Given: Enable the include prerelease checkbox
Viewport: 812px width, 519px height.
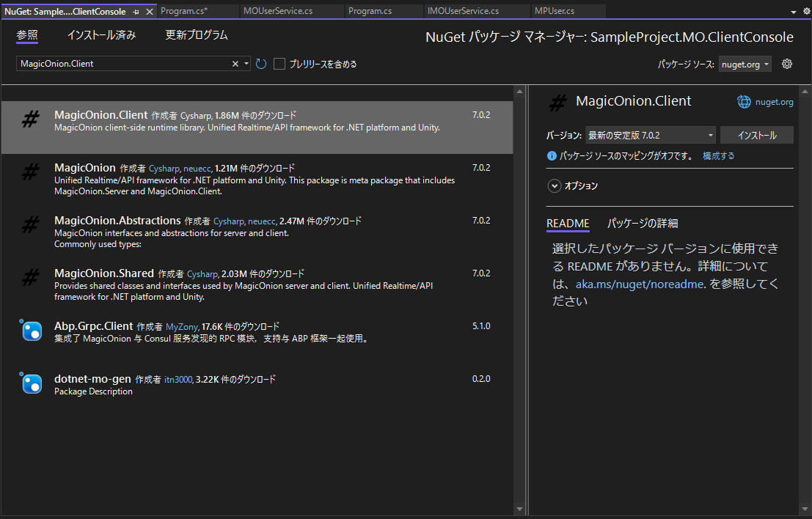Looking at the screenshot, I should pos(279,64).
